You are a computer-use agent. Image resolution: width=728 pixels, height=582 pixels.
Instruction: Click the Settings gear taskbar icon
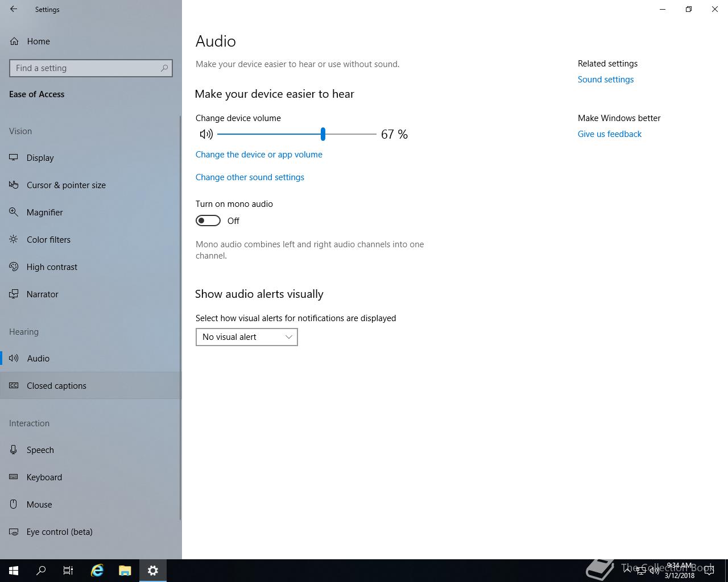click(153, 571)
